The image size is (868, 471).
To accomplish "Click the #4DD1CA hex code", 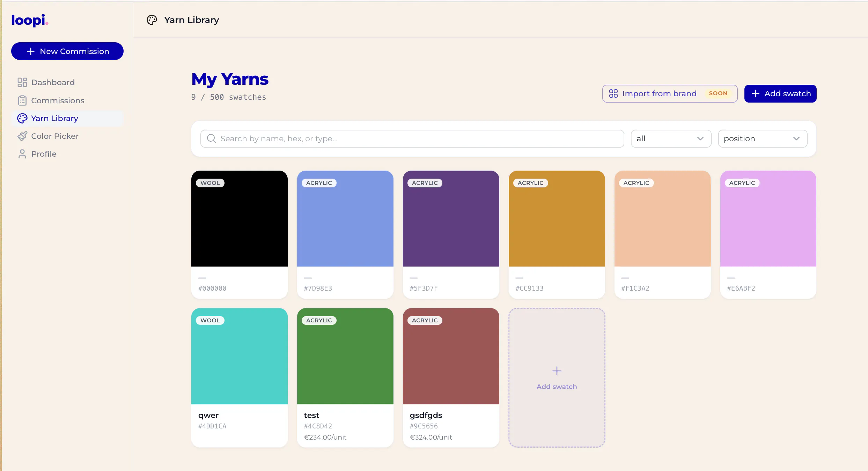I will tap(212, 426).
